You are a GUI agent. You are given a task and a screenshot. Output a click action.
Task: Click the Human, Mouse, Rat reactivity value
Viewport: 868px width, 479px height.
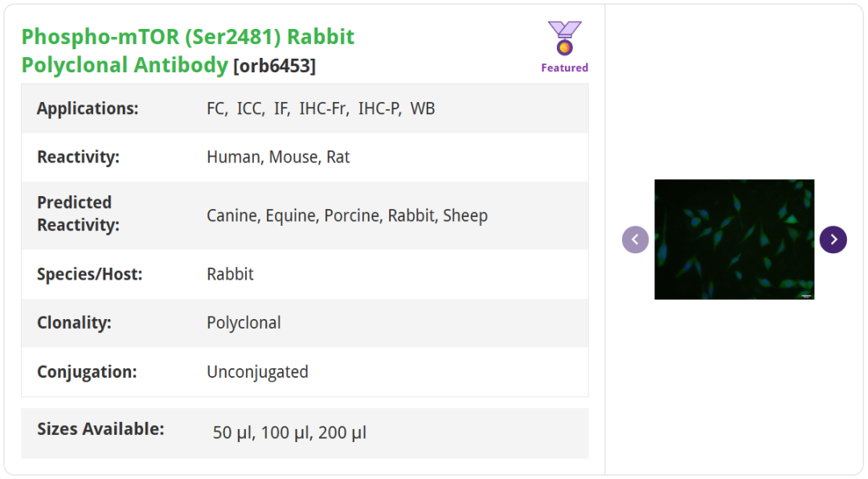(278, 158)
